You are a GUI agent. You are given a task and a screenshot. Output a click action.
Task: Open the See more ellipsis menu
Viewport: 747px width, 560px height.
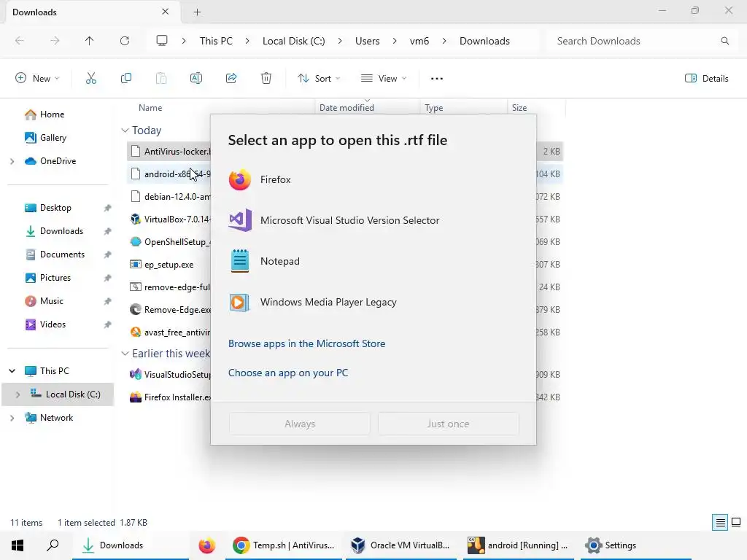(x=437, y=79)
